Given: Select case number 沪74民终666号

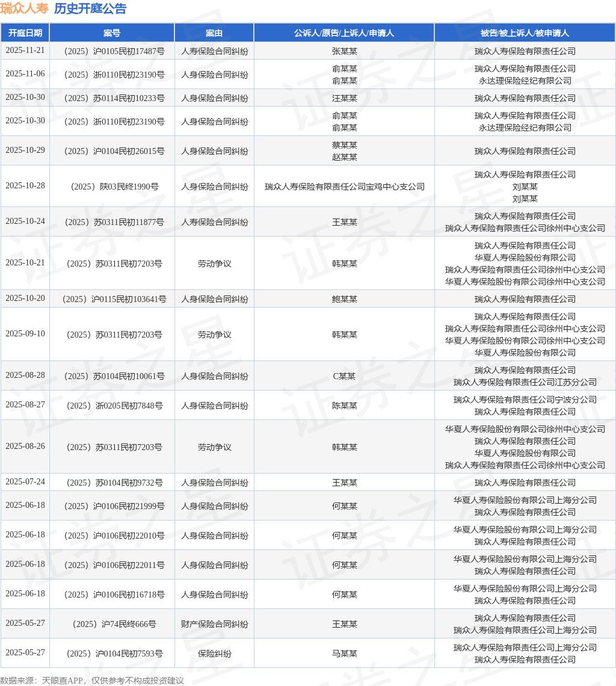Looking at the screenshot, I should tap(114, 624).
